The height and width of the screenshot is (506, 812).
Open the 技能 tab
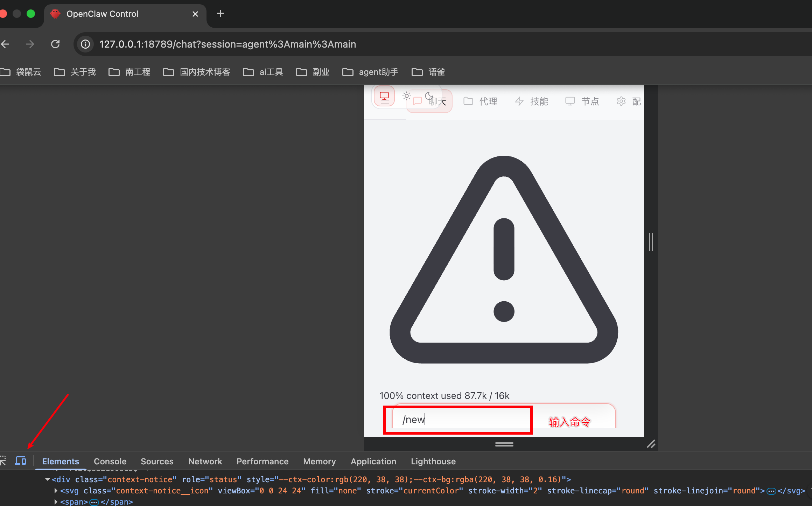tap(531, 101)
